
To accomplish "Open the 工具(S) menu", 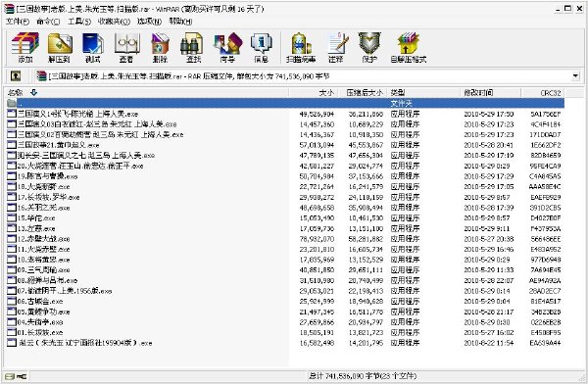I will (79, 22).
